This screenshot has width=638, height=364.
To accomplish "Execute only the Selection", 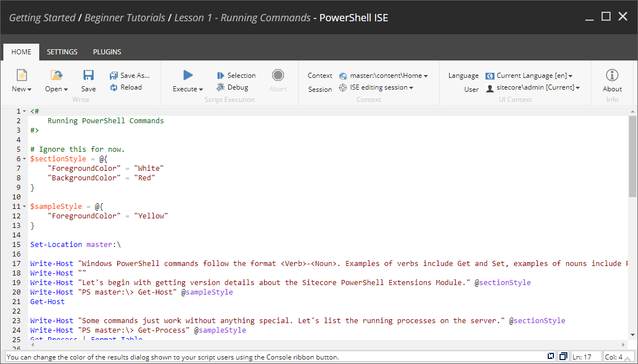I will tap(237, 76).
